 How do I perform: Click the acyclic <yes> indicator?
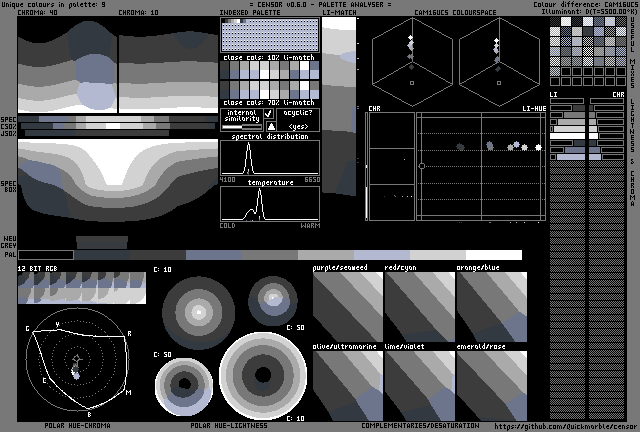(297, 127)
